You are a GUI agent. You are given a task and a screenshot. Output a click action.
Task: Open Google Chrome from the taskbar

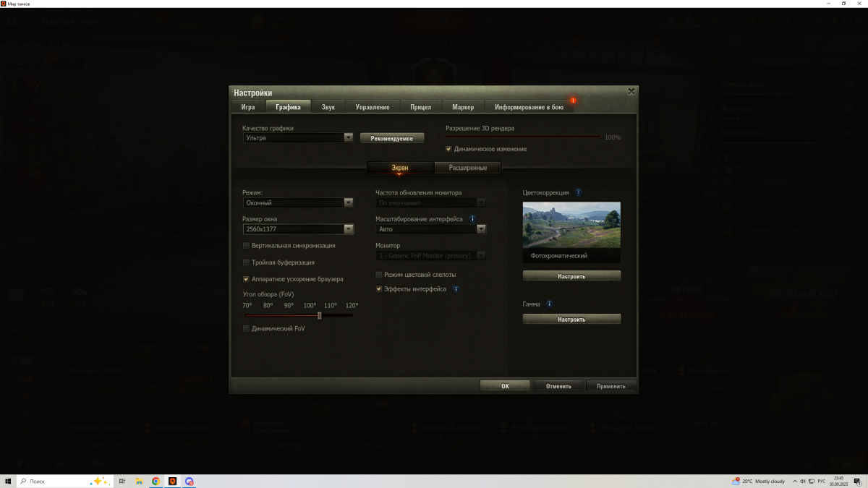click(x=156, y=481)
